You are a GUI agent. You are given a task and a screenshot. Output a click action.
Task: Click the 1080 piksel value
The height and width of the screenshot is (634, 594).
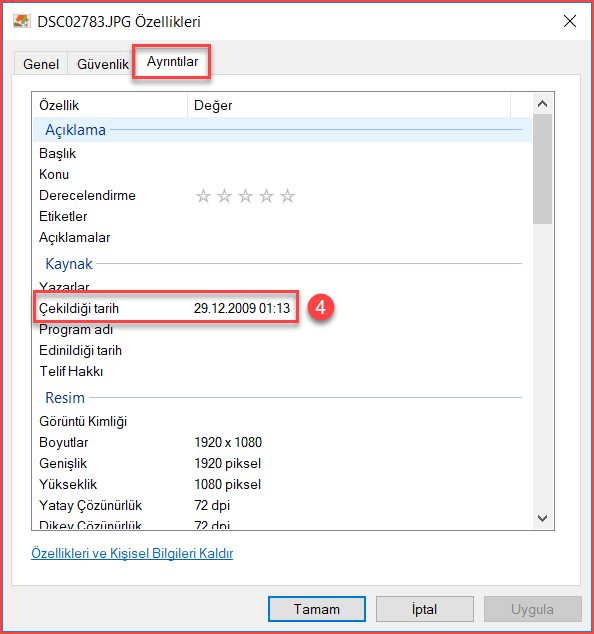(228, 484)
